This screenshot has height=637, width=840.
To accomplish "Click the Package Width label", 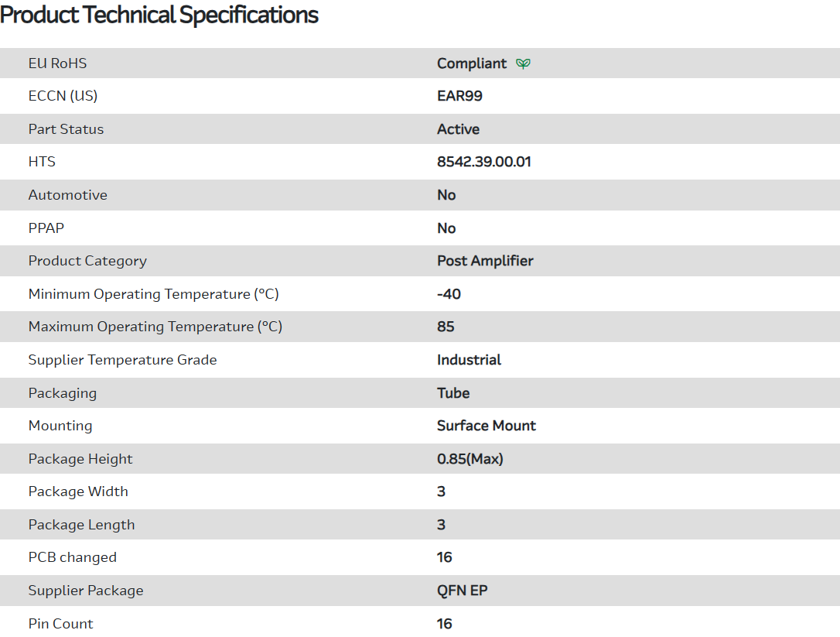I will (78, 491).
